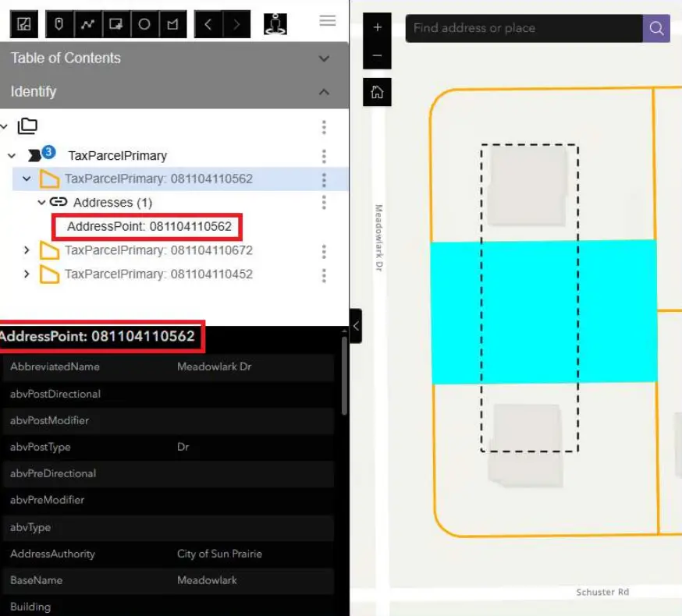
Task: Click the map zoom in button
Action: [377, 27]
